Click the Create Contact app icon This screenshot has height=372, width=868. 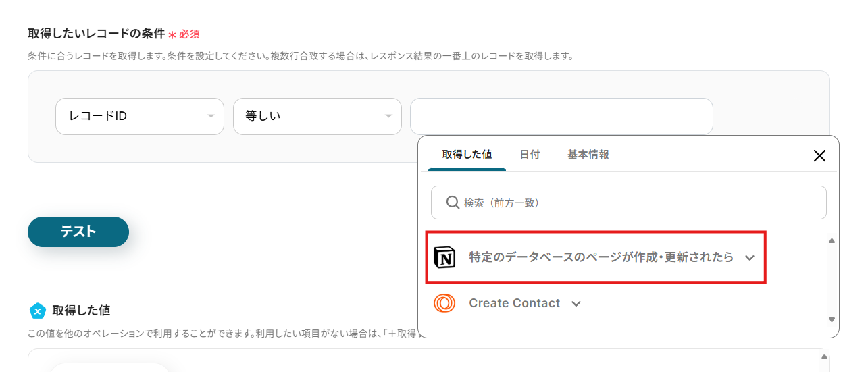(x=444, y=303)
